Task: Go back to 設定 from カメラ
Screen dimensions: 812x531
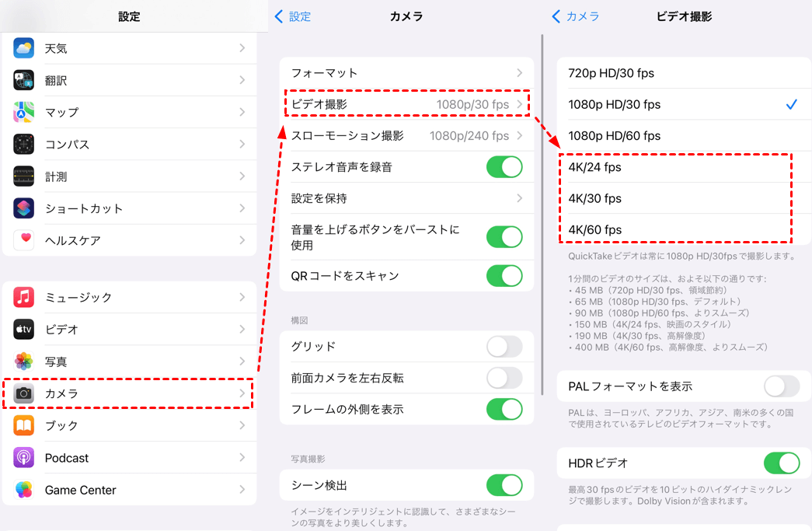Action: tap(293, 16)
